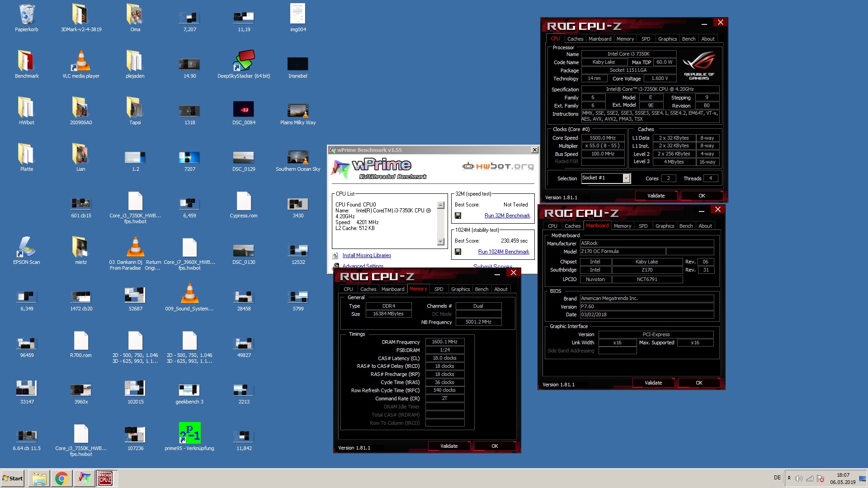
Task: Click Install Missing Libraries link
Action: coord(367,256)
